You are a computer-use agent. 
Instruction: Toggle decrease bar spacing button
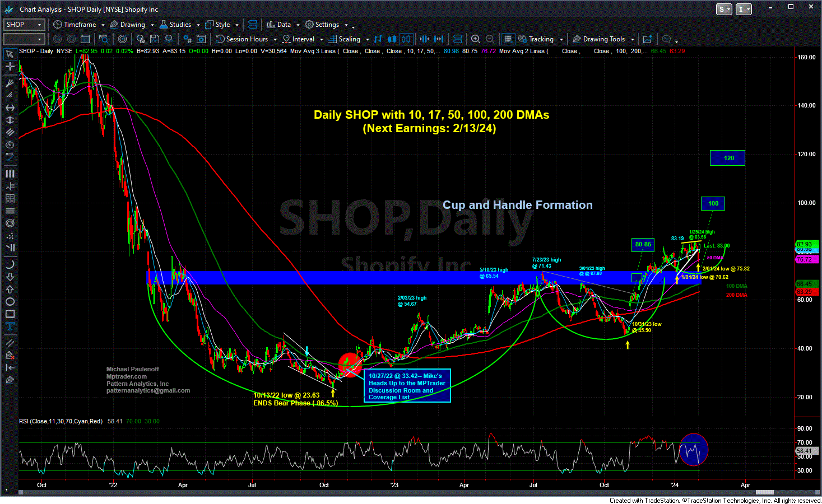(x=424, y=39)
